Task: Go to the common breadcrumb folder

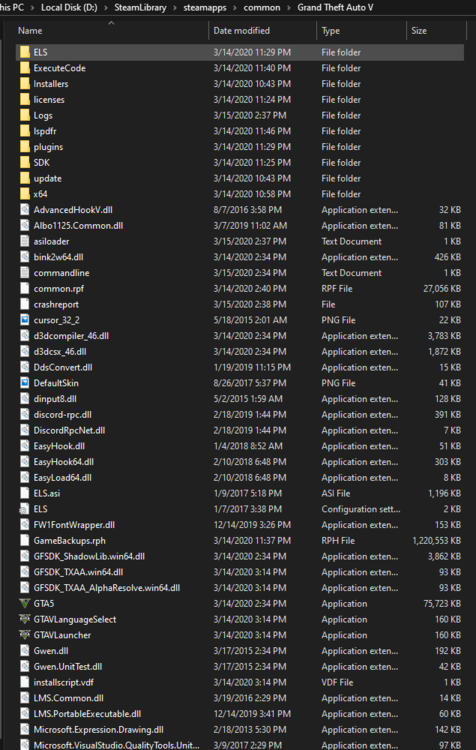Action: click(x=262, y=8)
